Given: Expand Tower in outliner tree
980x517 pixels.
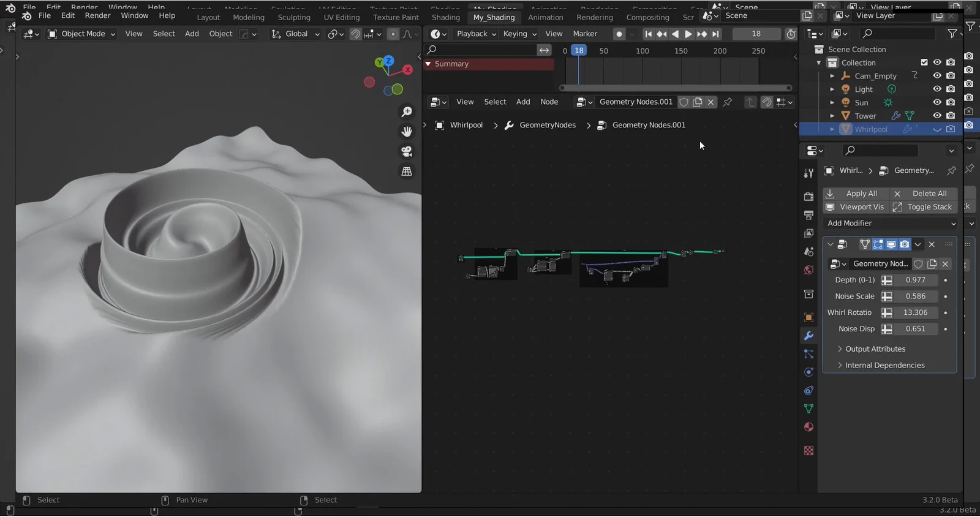Looking at the screenshot, I should click(x=832, y=116).
